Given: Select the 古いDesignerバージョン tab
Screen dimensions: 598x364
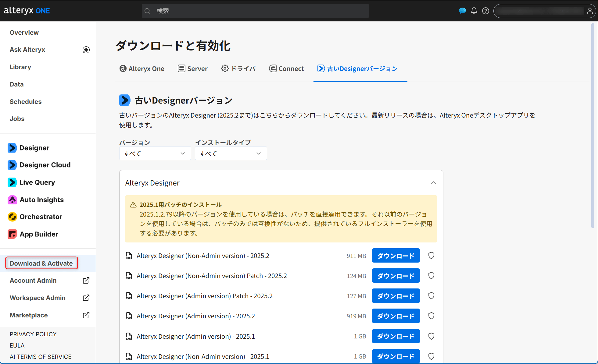Looking at the screenshot, I should point(357,69).
